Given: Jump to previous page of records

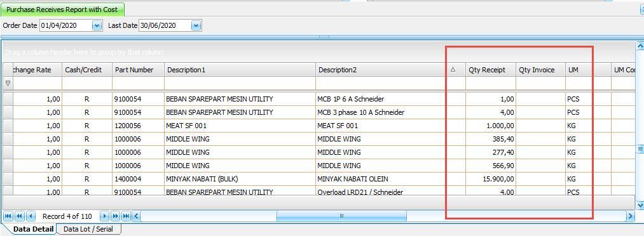Looking at the screenshot, I should click(x=19, y=216).
